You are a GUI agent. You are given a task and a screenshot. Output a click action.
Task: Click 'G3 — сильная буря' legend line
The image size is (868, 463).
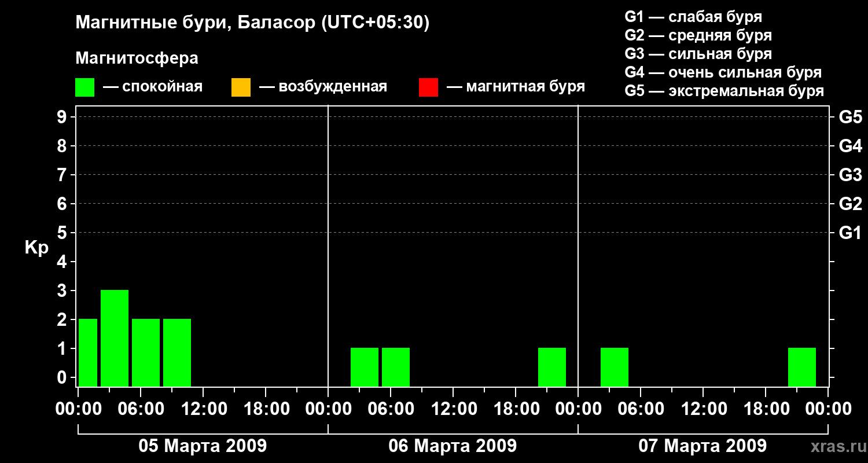tap(698, 54)
